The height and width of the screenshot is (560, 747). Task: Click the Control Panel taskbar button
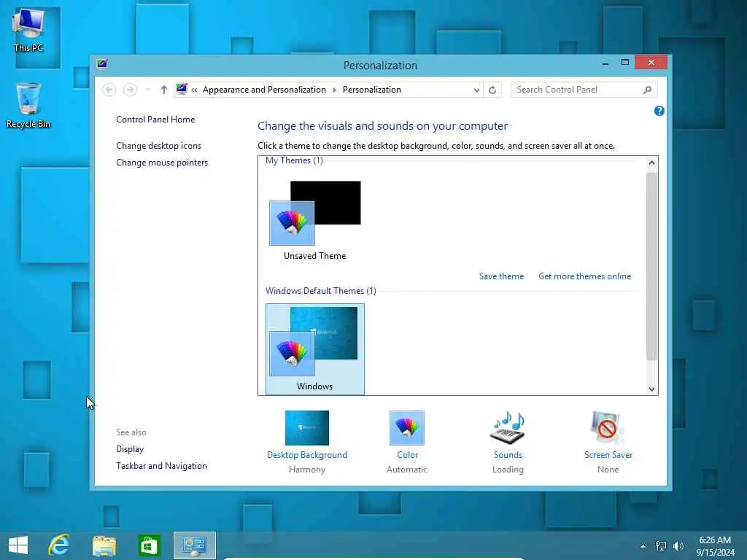click(x=194, y=545)
